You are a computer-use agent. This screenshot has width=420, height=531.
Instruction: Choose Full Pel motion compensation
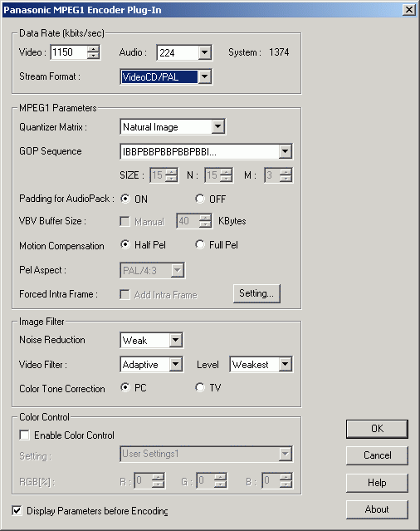[200, 244]
